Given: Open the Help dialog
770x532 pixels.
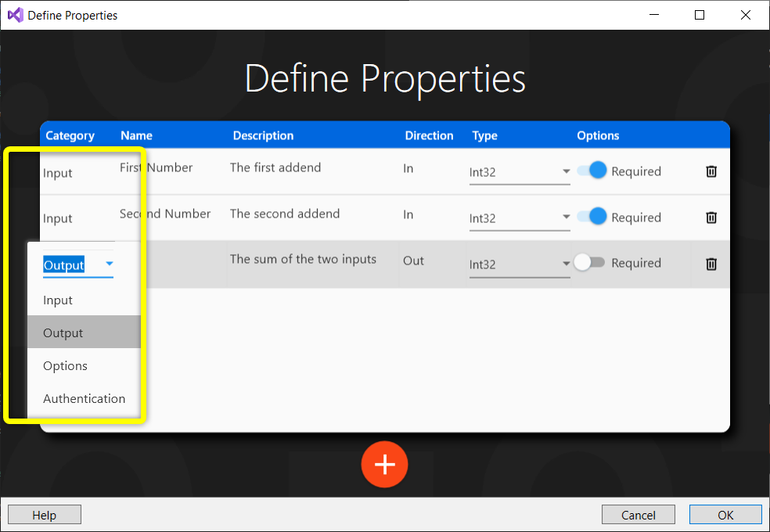Looking at the screenshot, I should point(44,514).
